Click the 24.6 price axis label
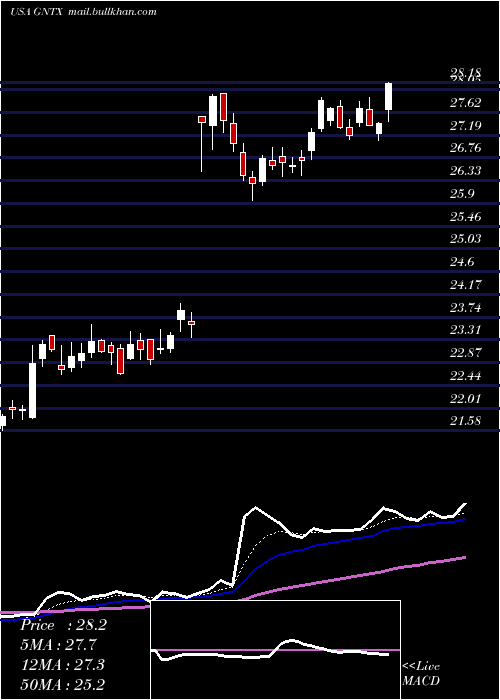 pos(462,262)
